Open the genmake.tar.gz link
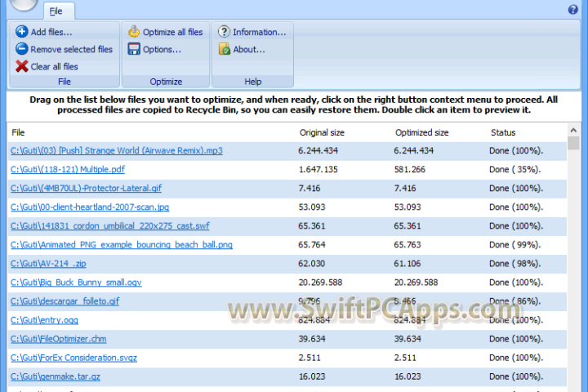Viewport: 588px width, 392px height. pos(56,376)
